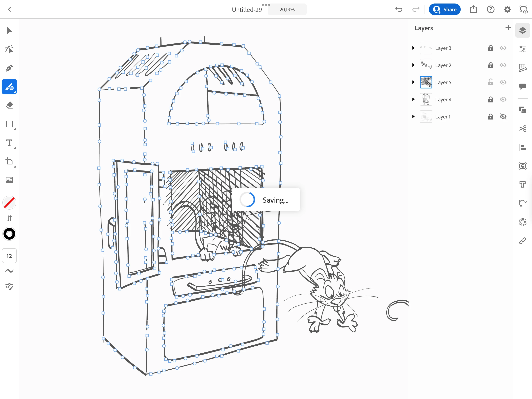Open the Shape rectangle tool
This screenshot has width=532, height=399.
point(9,124)
